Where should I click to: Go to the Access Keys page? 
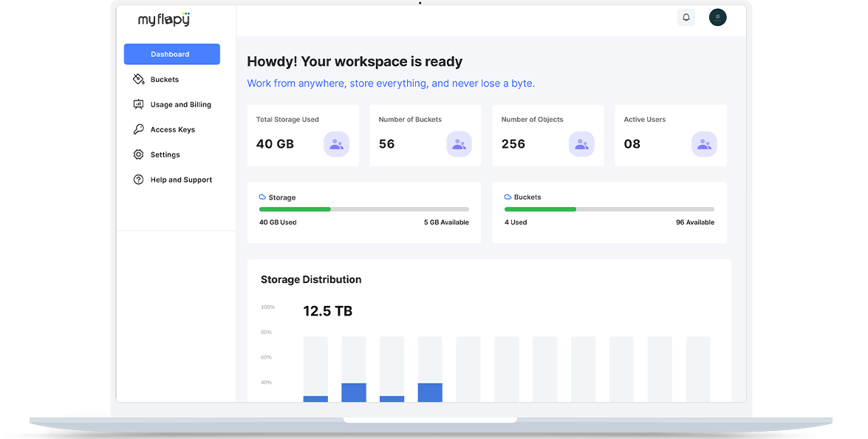172,130
